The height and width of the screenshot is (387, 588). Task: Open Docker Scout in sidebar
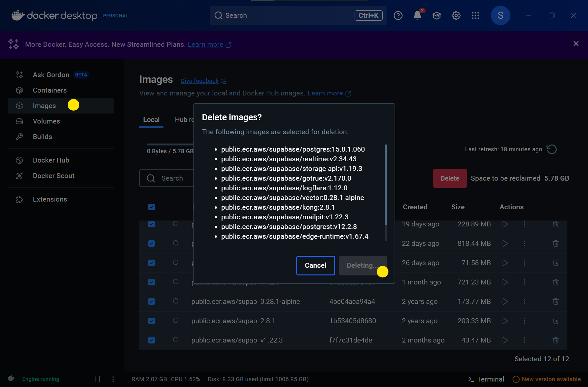(x=61, y=176)
